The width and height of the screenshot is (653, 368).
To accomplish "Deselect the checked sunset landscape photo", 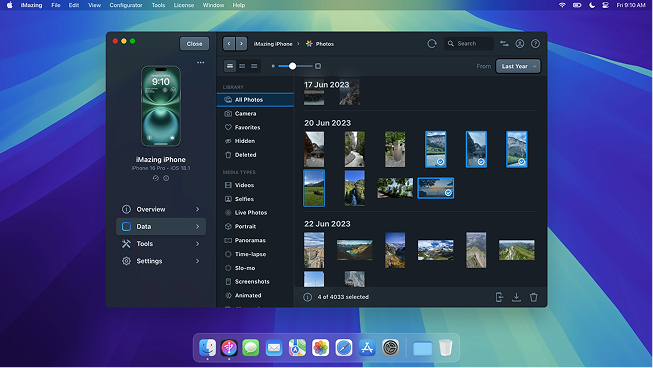I will coord(436,188).
